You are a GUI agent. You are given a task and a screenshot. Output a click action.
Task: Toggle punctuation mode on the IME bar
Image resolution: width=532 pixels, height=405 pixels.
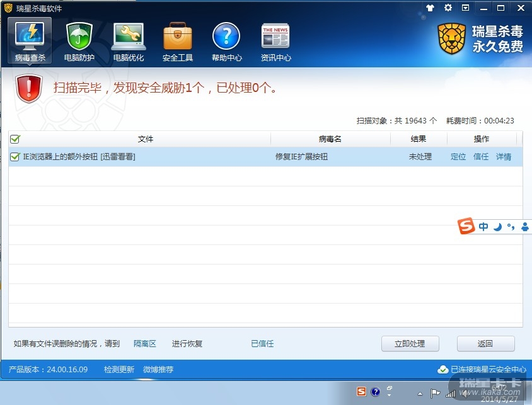[x=511, y=227]
